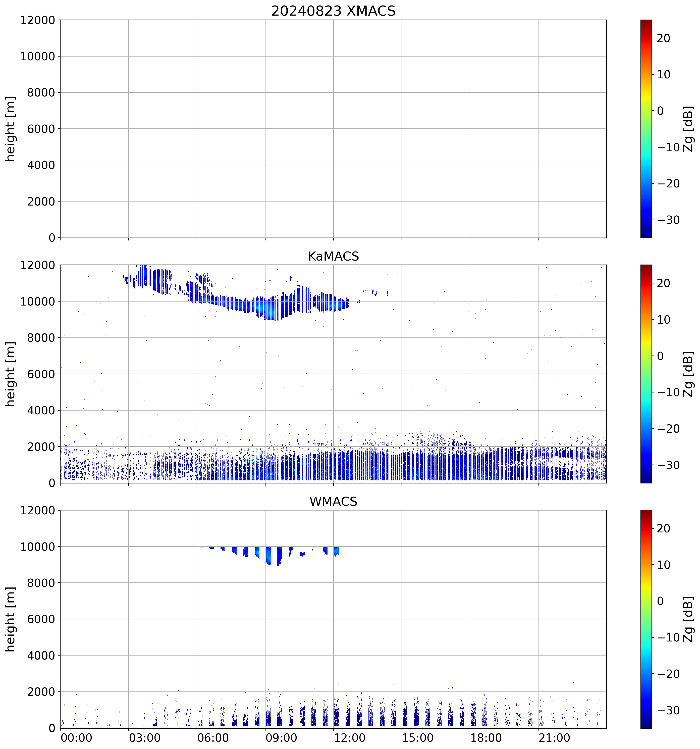Click the 15:00 time axis label
700x749 pixels.
coord(418,738)
